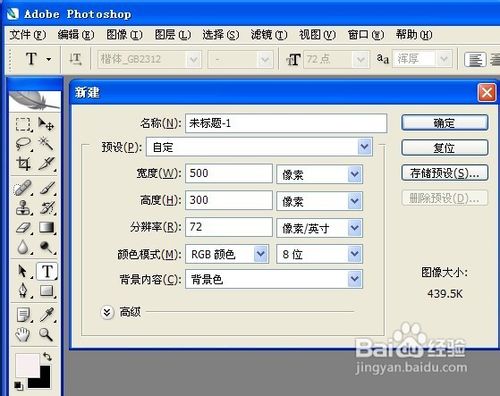Select the Dodge tool
The image size is (500, 396).
[x=46, y=248]
